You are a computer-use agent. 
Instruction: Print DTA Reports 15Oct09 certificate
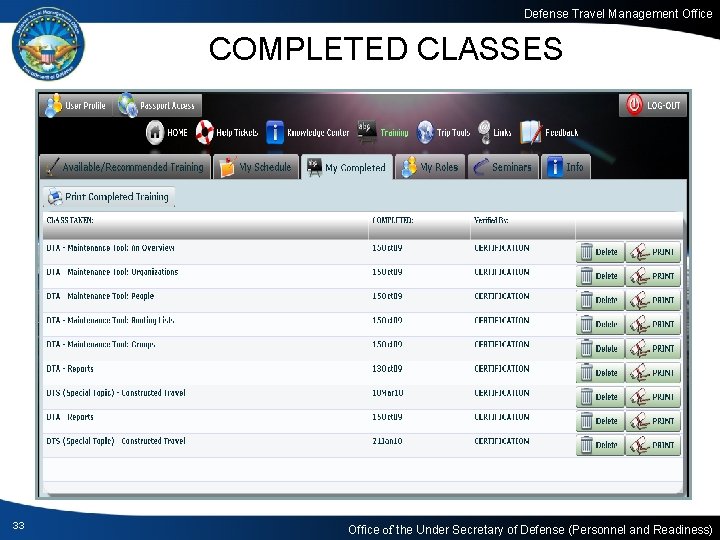coord(653,421)
